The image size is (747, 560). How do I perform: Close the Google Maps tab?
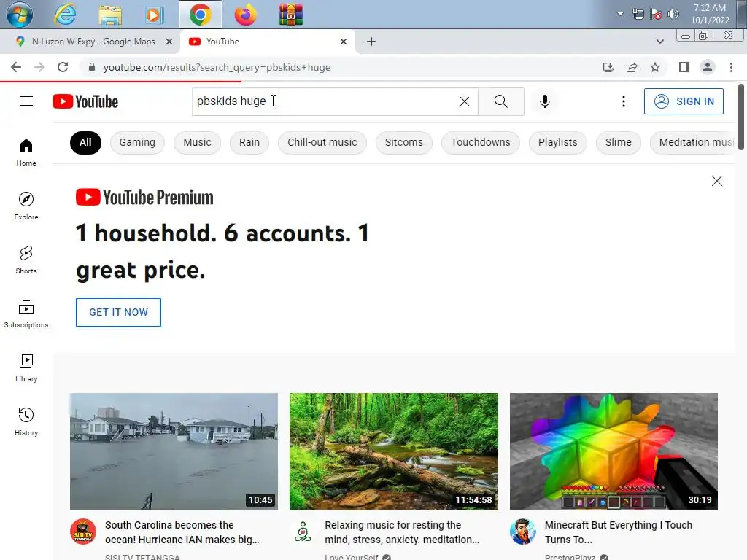tap(169, 42)
